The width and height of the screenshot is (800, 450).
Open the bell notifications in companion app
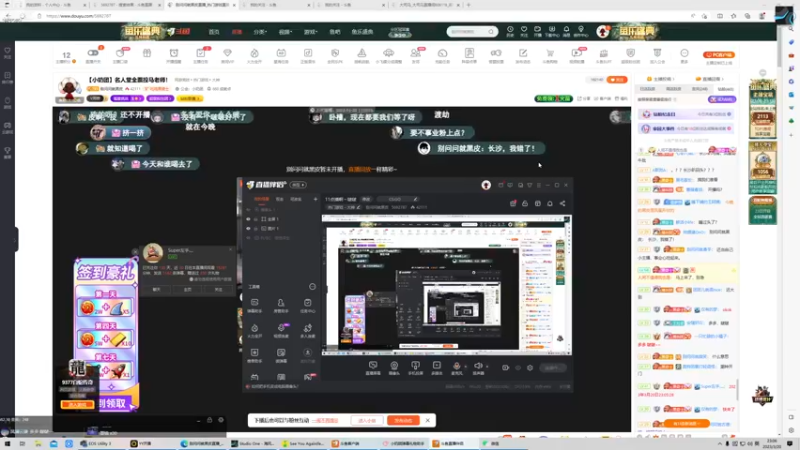(550, 204)
